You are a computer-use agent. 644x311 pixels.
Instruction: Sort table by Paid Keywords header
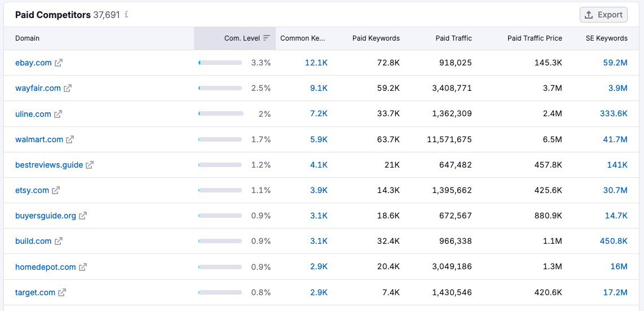coord(376,38)
